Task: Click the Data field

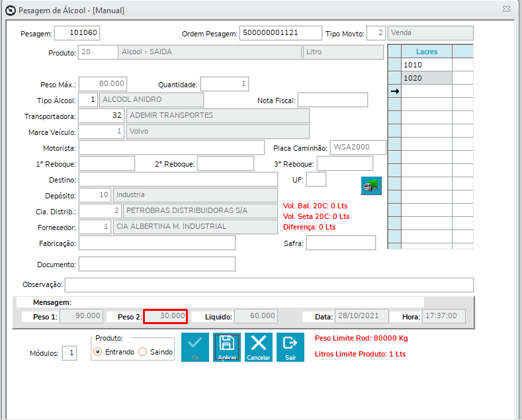Action: point(362,316)
